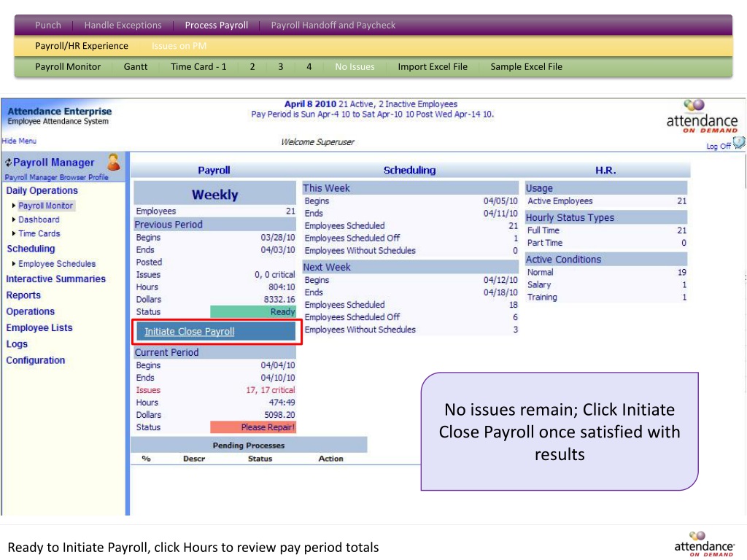Click the Scheduling column header
This screenshot has height=560, width=747.
point(410,170)
